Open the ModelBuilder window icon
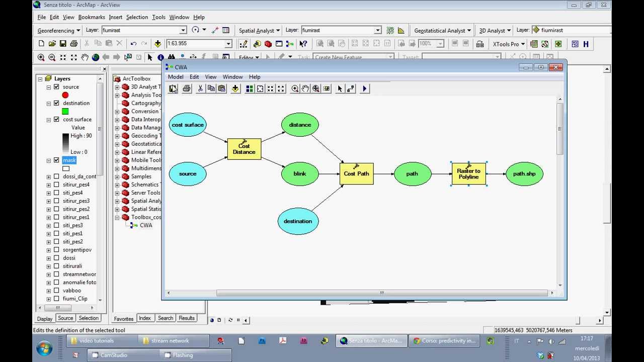This screenshot has width=644, height=362. pos(290,44)
